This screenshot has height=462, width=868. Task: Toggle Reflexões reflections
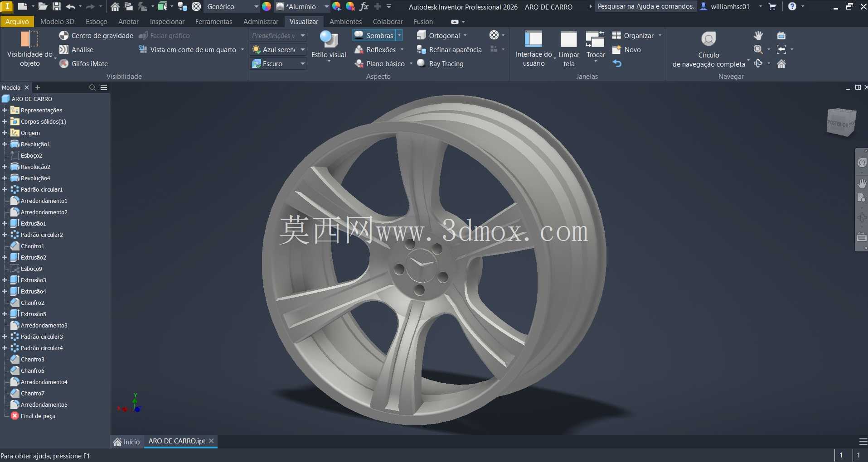point(375,49)
